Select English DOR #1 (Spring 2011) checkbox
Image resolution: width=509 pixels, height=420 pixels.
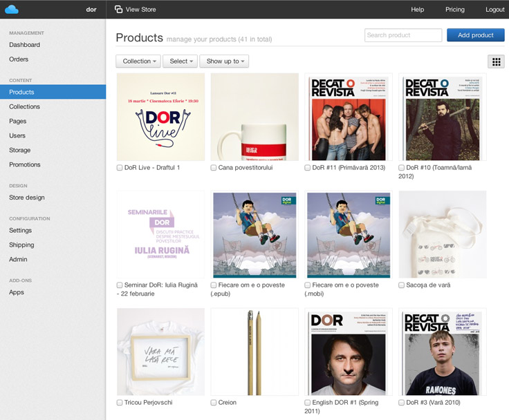tap(308, 403)
